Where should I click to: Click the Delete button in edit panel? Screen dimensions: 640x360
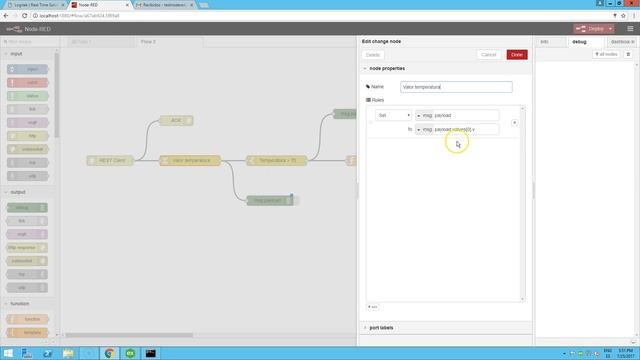pos(373,55)
